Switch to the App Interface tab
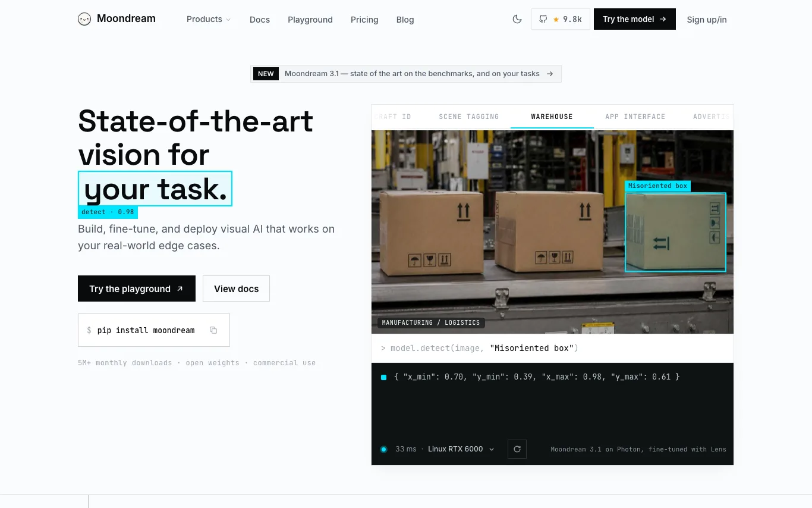This screenshot has height=508, width=812. [x=635, y=117]
